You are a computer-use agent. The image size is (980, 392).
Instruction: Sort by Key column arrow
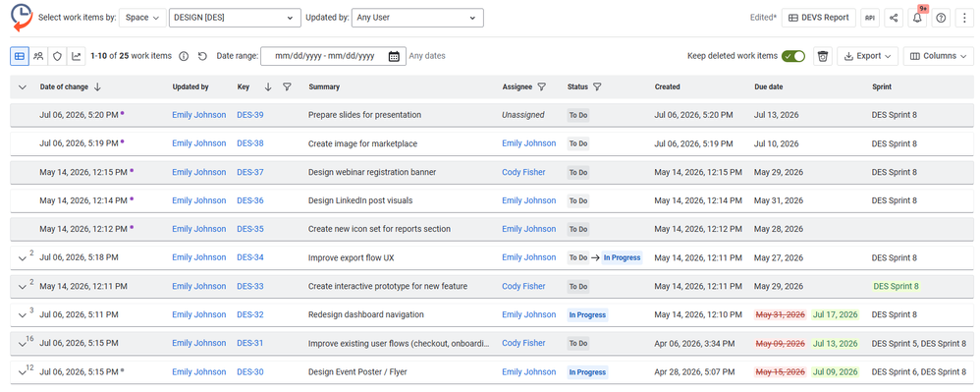coord(268,86)
